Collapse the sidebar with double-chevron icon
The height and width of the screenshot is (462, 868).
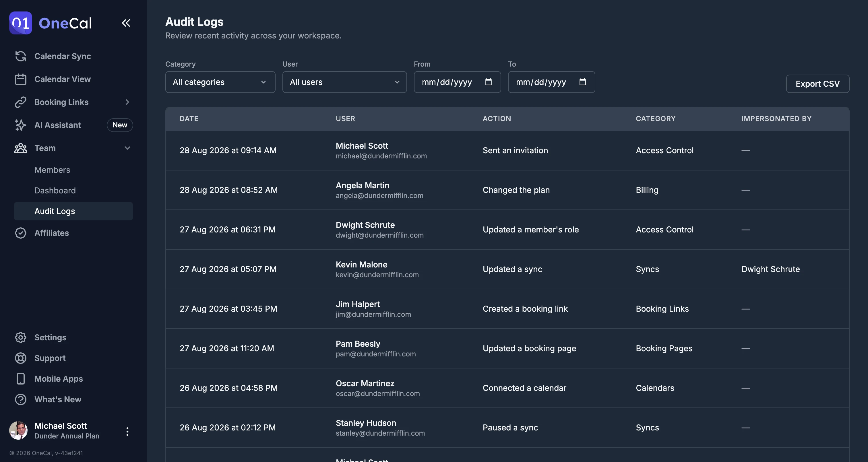pyautogui.click(x=126, y=23)
